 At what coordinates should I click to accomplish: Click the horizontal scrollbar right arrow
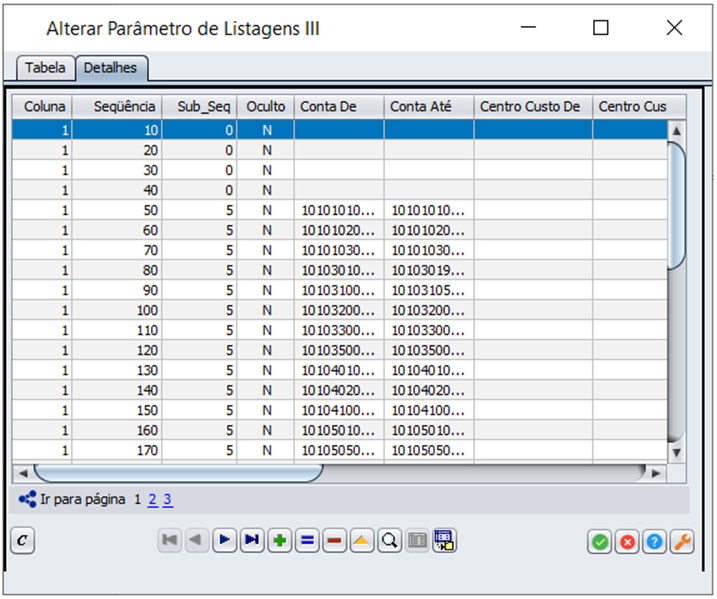656,472
